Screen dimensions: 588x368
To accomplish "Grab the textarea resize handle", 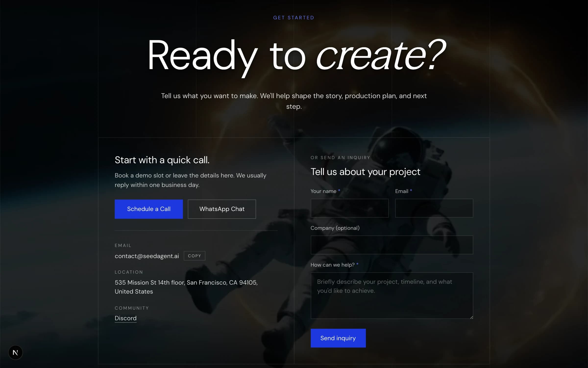I will 471,317.
